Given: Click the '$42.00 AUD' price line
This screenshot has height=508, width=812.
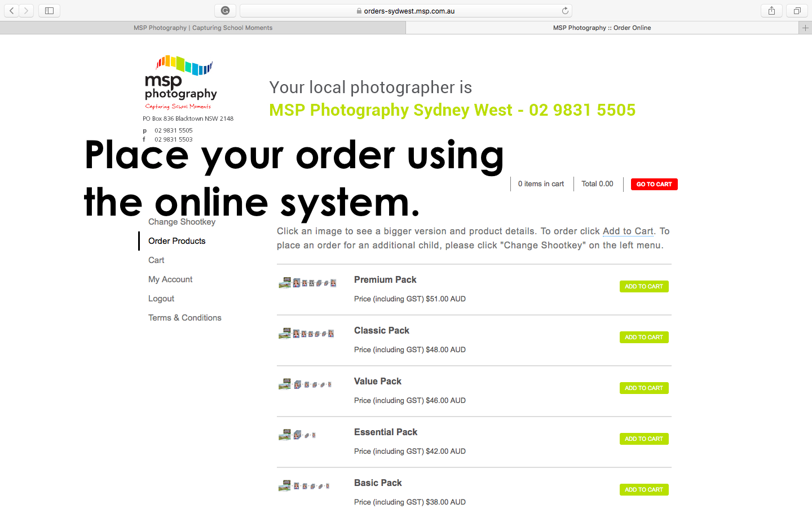Looking at the screenshot, I should [410, 452].
